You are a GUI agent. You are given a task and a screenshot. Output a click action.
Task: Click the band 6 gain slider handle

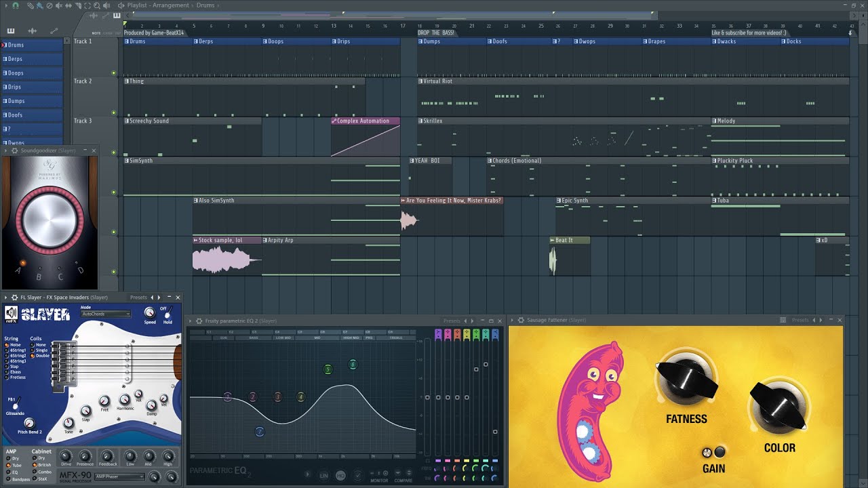pyautogui.click(x=486, y=364)
